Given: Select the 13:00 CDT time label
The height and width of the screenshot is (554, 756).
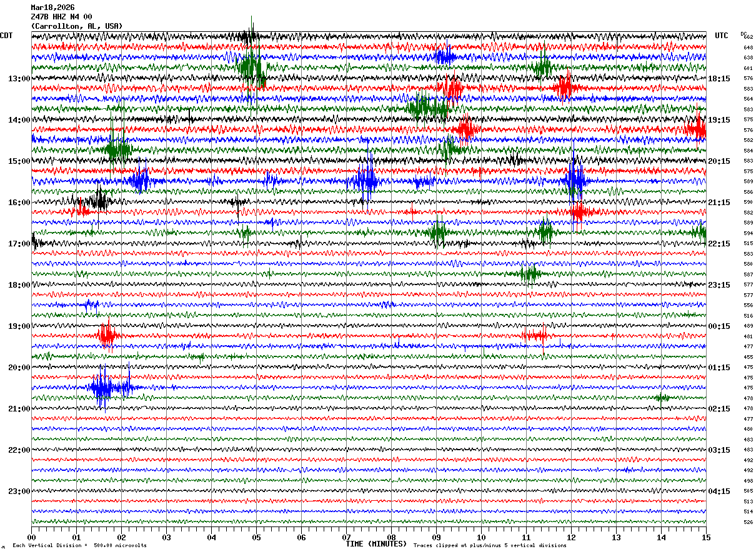Looking at the screenshot, I should point(19,79).
